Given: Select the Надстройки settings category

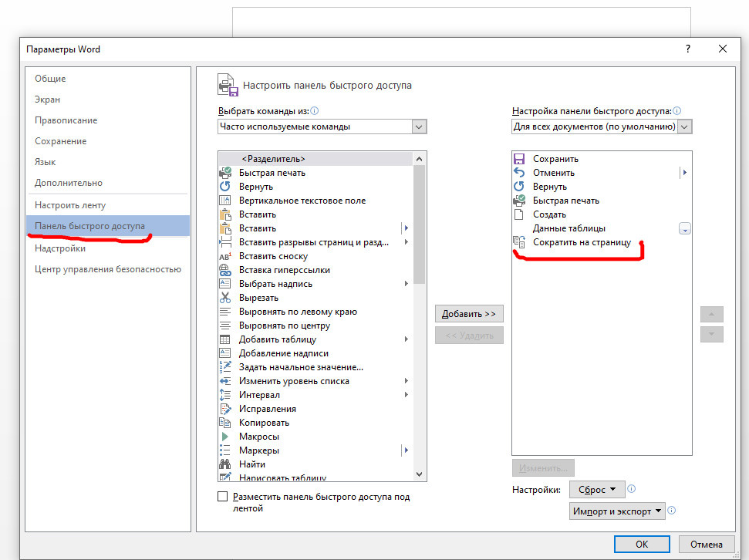Looking at the screenshot, I should point(60,248).
